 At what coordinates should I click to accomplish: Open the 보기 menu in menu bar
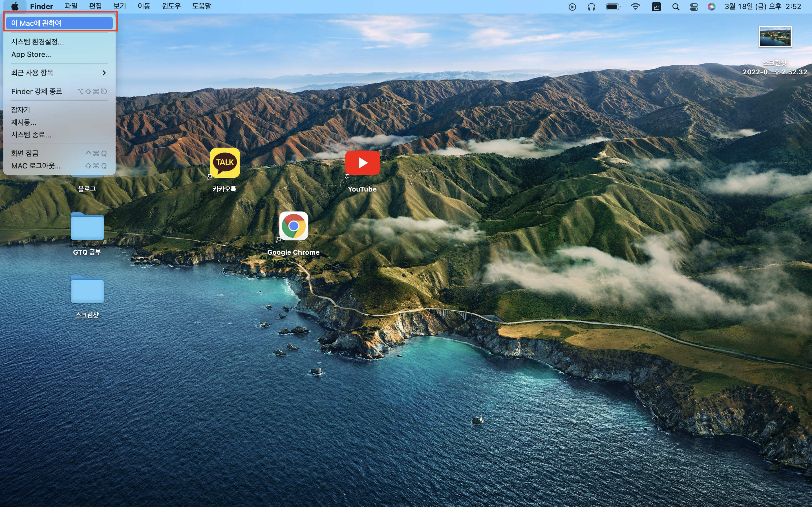[x=120, y=6]
